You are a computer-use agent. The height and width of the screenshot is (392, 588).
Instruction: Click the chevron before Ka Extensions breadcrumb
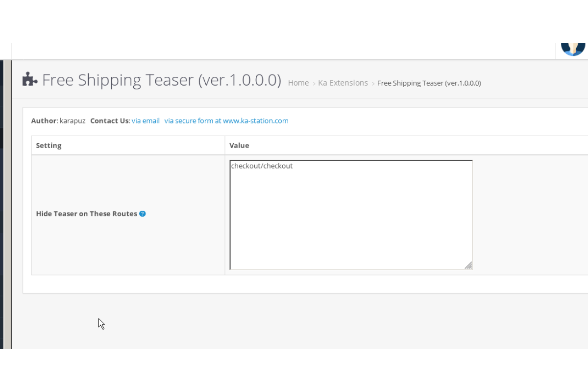[314, 84]
